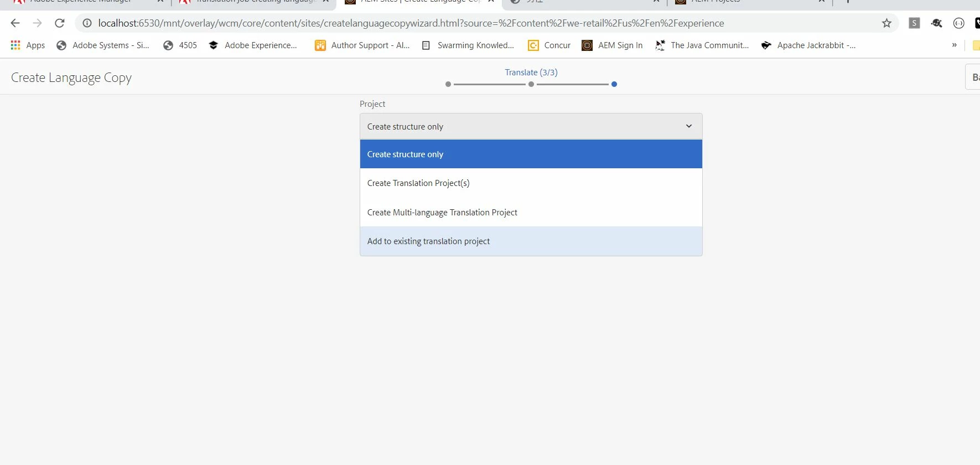This screenshot has height=465, width=980.
Task: Select Create structure only option
Action: point(531,154)
